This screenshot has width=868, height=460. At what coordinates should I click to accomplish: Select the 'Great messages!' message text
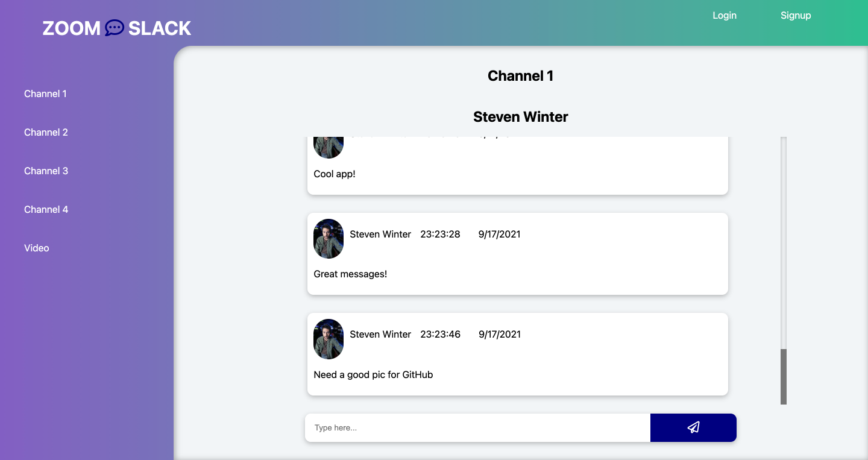(x=350, y=274)
